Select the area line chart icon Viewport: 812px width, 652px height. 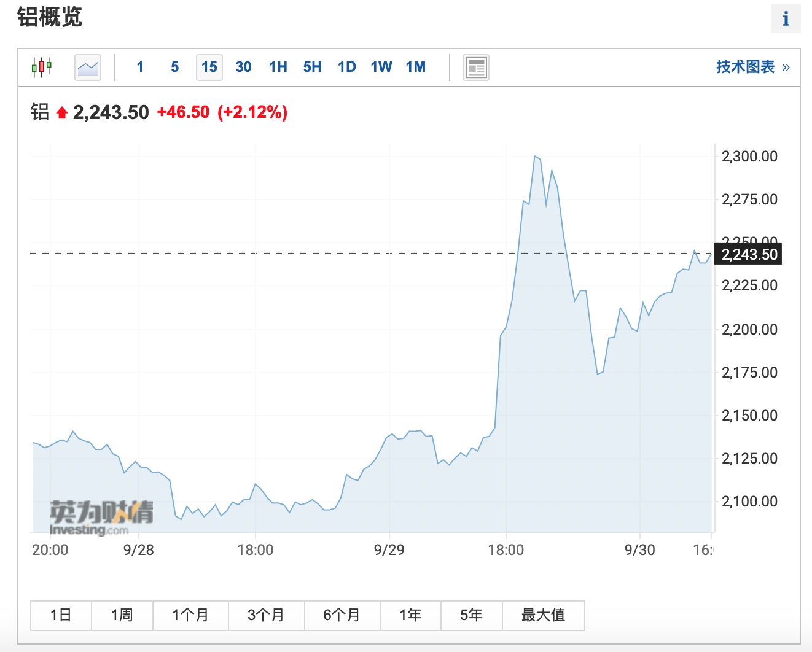point(88,67)
